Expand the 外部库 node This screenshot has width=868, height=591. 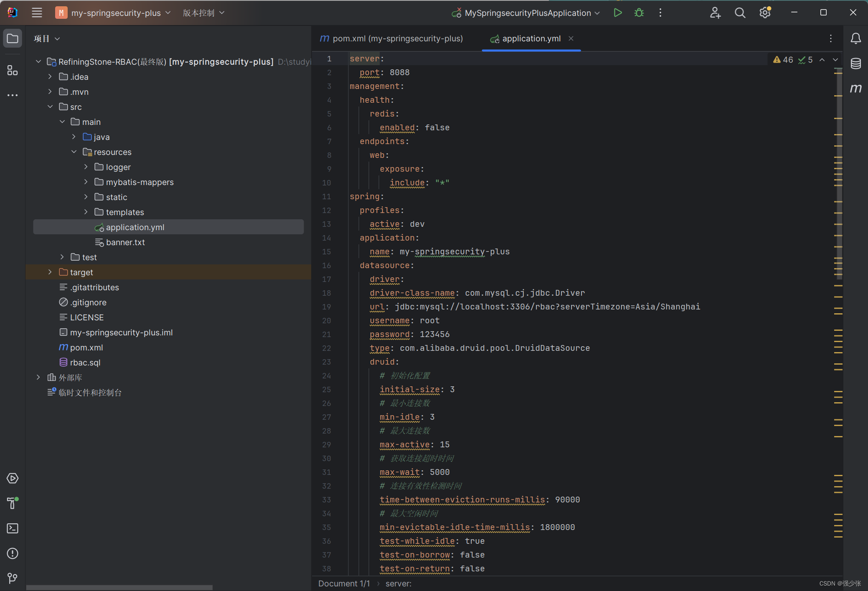(x=38, y=378)
